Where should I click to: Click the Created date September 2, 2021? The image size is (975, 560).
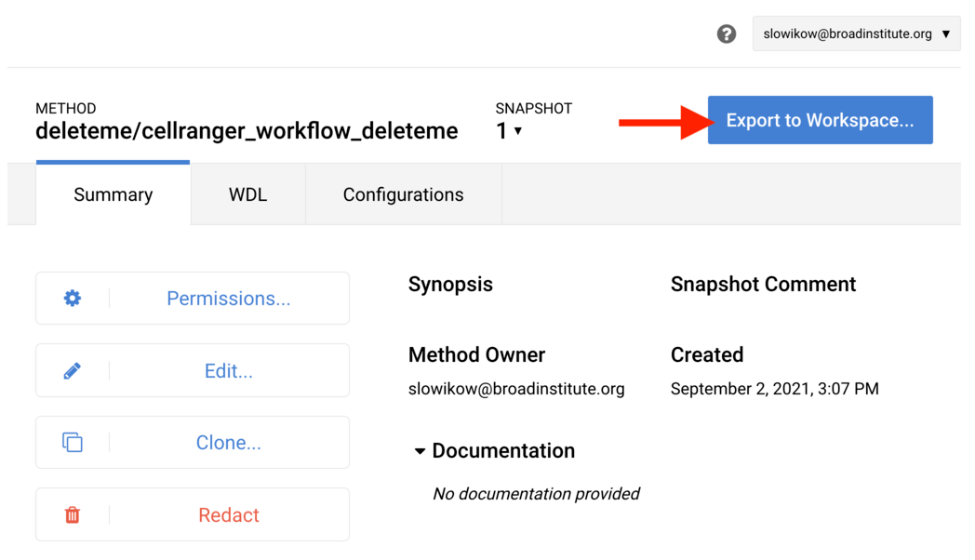[x=774, y=389]
